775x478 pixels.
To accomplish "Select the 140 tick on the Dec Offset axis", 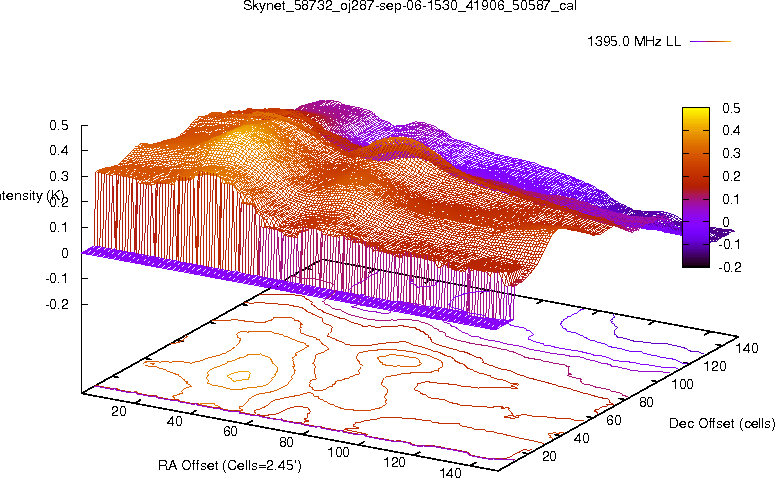I will tap(747, 348).
